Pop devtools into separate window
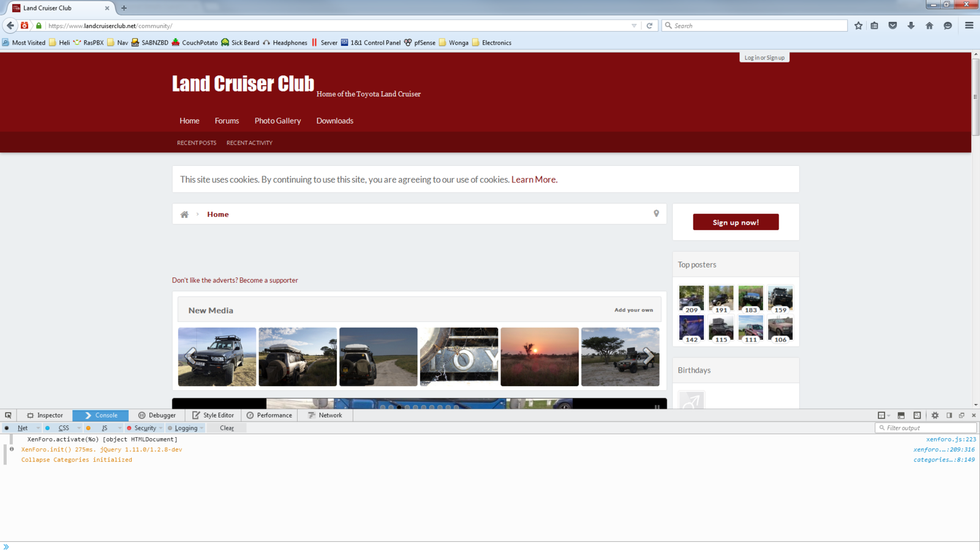 (962, 415)
